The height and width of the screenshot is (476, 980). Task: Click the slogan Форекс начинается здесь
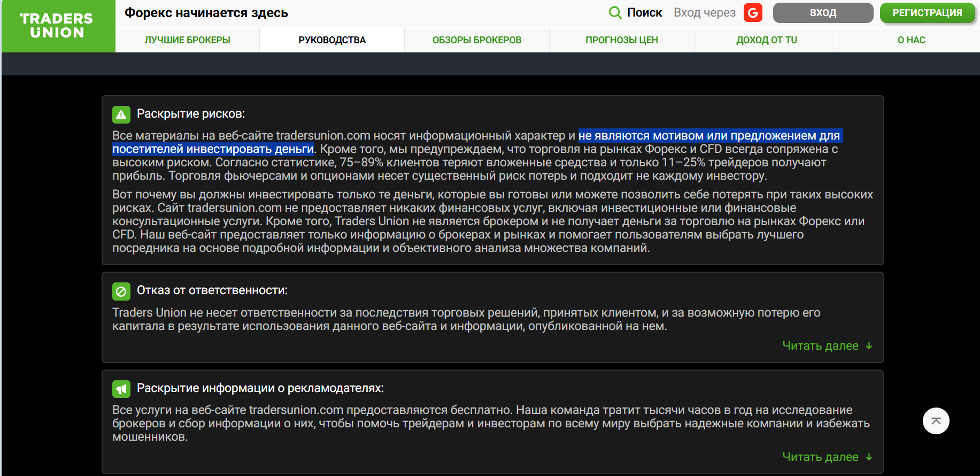(x=206, y=13)
